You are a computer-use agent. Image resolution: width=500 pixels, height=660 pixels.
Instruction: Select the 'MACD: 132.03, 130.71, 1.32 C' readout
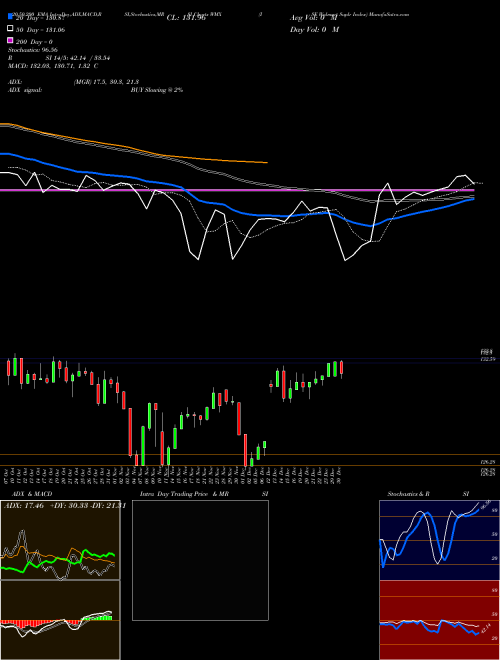53,66
